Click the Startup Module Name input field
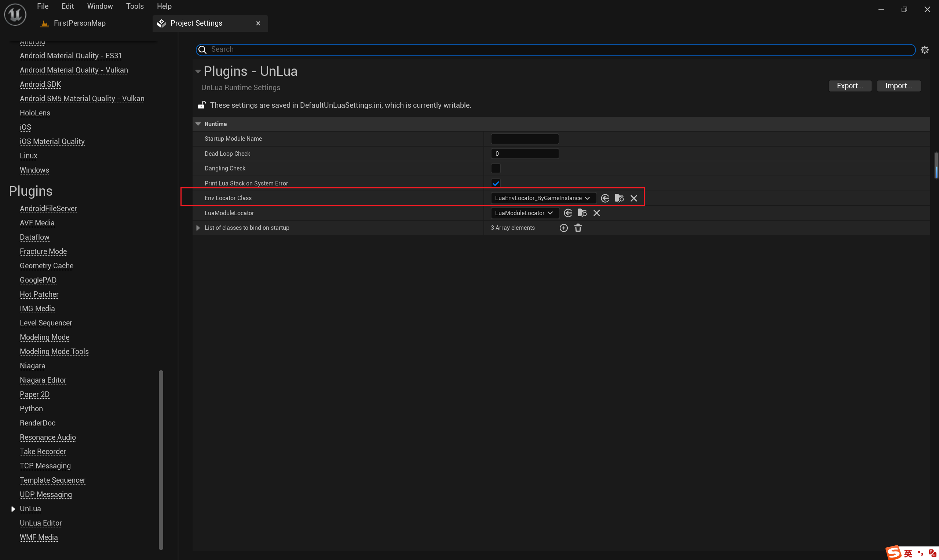The width and height of the screenshot is (939, 560). [525, 139]
